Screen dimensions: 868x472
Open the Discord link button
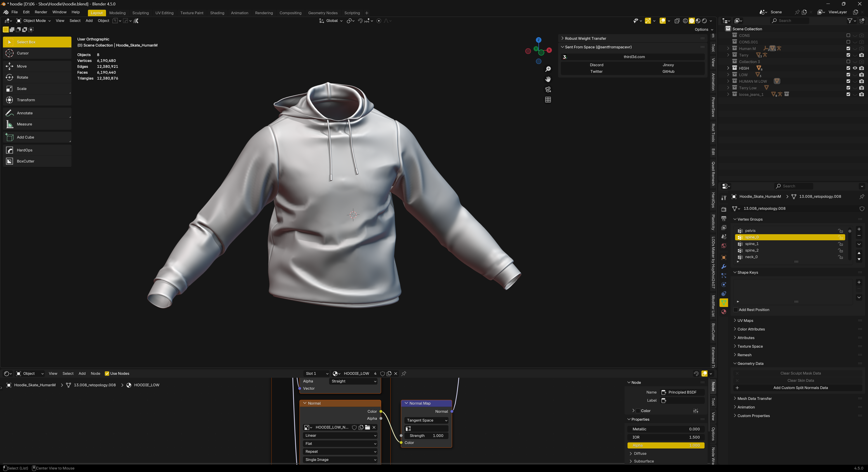(597, 65)
